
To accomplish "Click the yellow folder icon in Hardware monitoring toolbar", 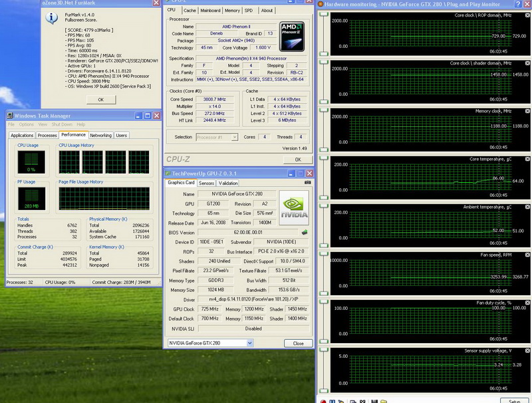I will click(384, 402).
